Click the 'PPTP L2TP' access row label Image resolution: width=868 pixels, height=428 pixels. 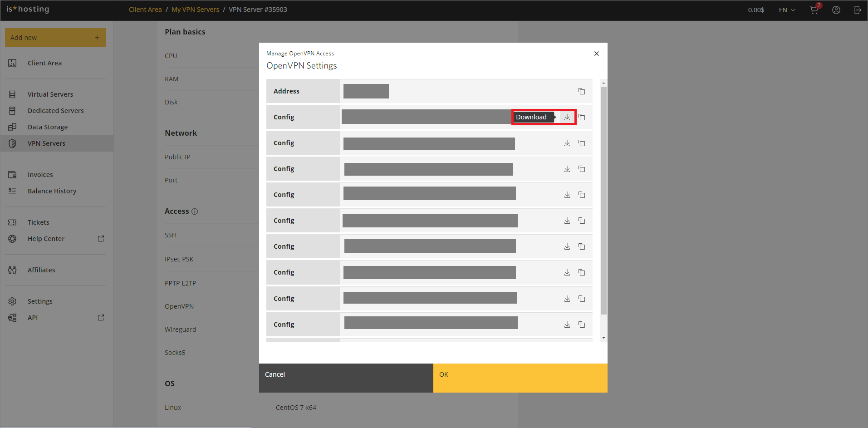[x=180, y=283]
